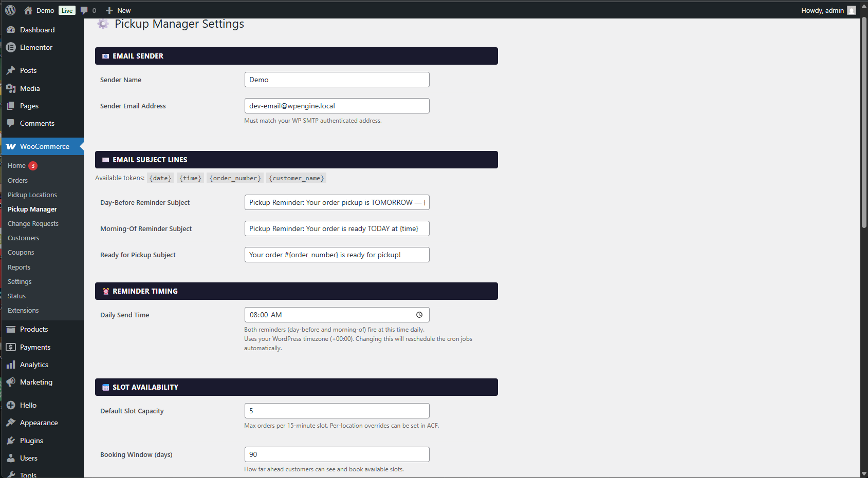
Task: Click the Appearance paintbrush icon
Action: (11, 423)
